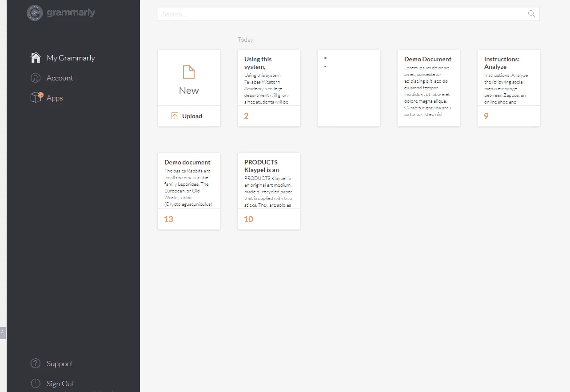Open My Grammarly in sidebar

71,58
